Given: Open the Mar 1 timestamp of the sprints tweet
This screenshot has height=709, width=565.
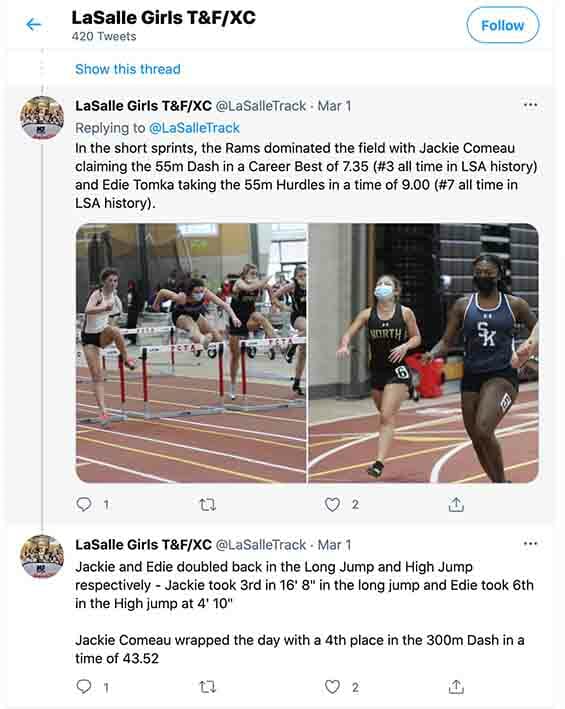Looking at the screenshot, I should [x=334, y=106].
